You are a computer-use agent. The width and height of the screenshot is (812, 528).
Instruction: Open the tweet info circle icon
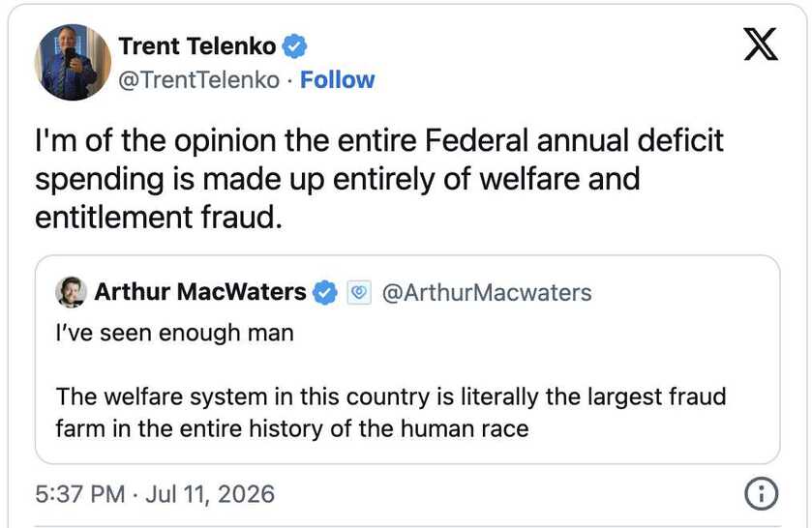[761, 493]
